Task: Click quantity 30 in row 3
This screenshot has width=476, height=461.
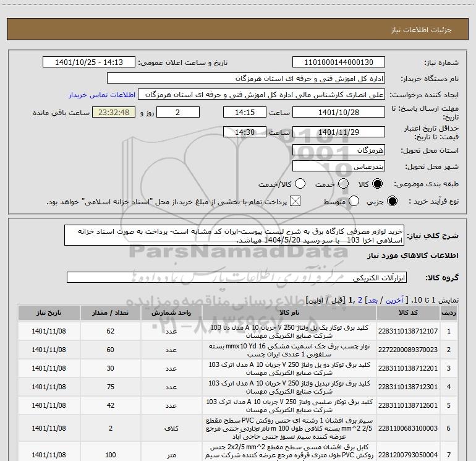Action: pos(111,368)
